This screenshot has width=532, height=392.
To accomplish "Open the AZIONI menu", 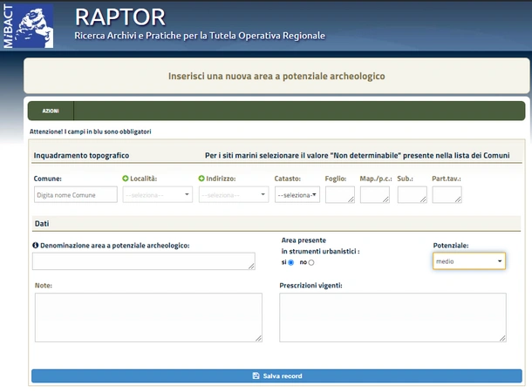I will tap(51, 112).
